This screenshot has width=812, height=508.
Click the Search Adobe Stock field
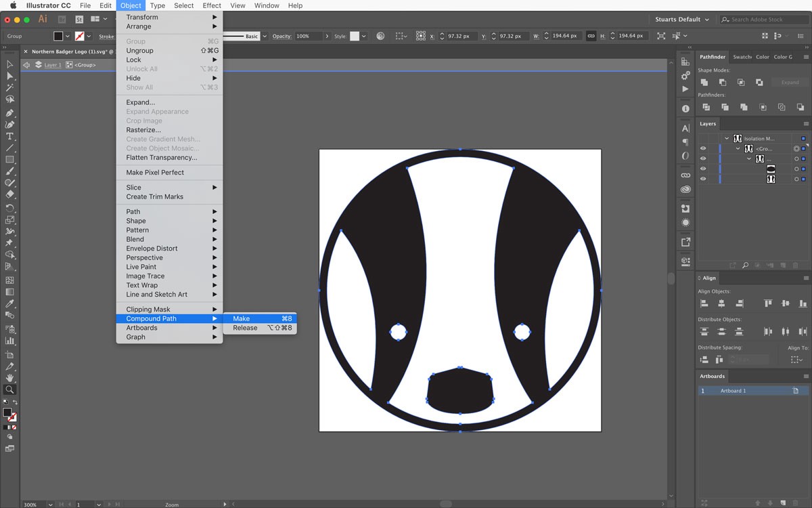click(765, 20)
